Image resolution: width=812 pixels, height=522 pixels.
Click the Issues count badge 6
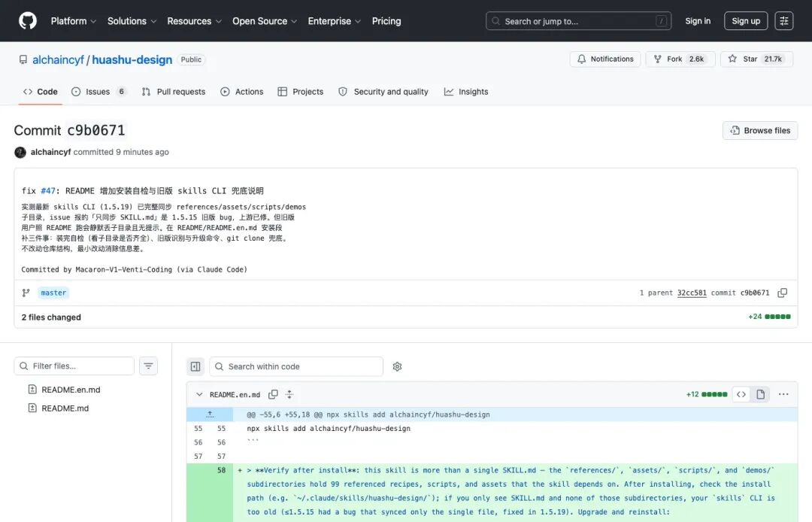pos(122,92)
